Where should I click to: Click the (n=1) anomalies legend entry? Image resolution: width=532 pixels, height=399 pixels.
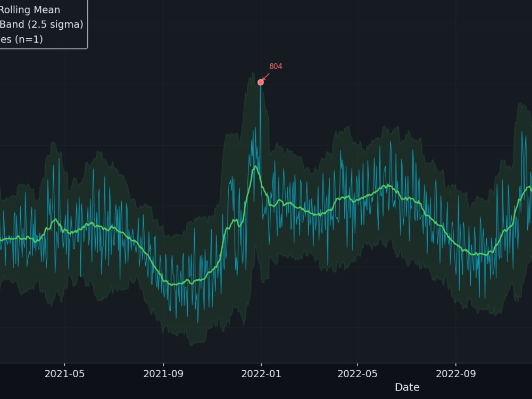click(21, 39)
